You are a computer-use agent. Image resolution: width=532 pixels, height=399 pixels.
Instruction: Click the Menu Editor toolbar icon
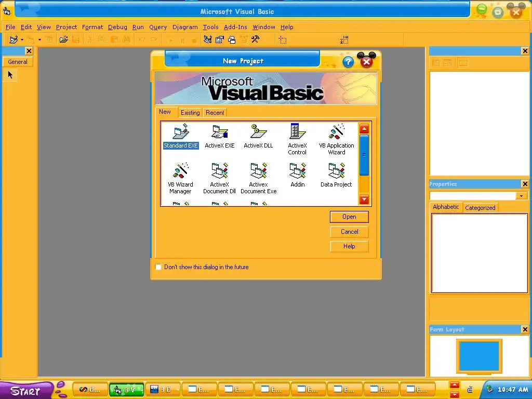[x=49, y=39]
